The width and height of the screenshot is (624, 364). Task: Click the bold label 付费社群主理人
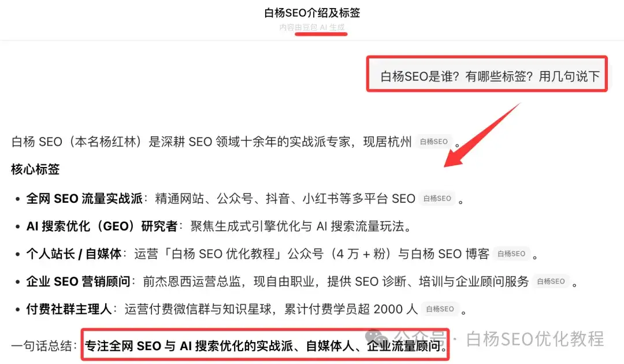[69, 309]
